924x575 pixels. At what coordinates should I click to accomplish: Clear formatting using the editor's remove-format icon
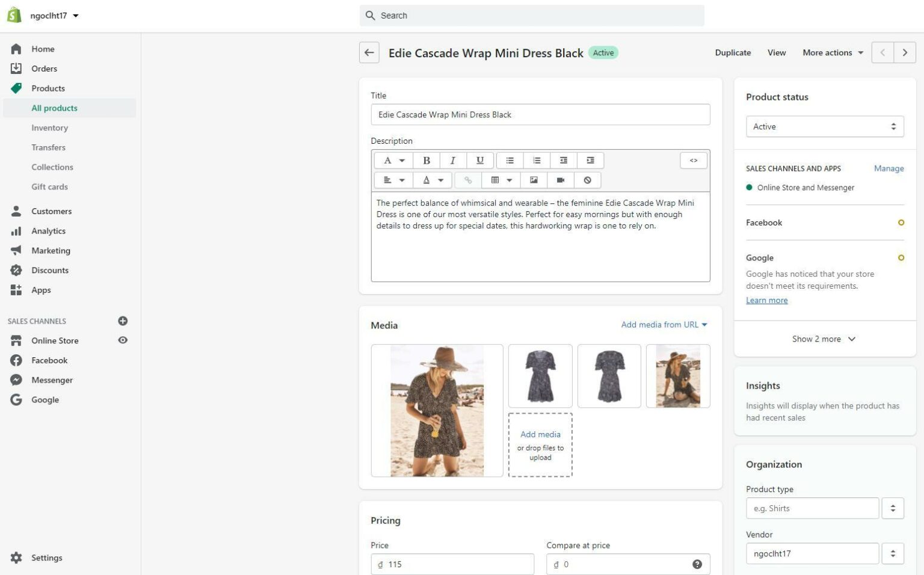pyautogui.click(x=587, y=180)
